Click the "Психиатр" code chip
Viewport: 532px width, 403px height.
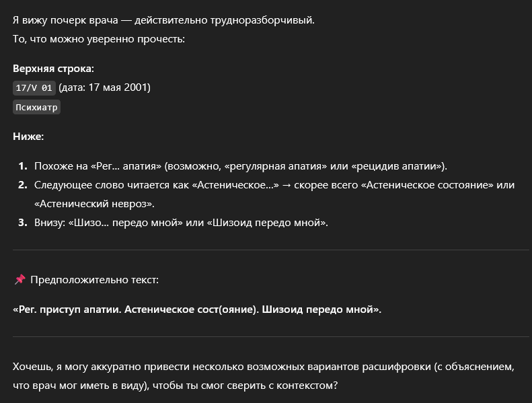point(36,107)
